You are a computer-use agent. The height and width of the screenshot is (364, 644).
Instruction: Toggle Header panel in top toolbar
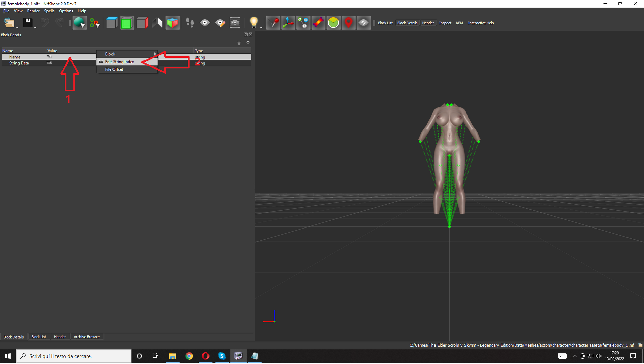coord(428,23)
